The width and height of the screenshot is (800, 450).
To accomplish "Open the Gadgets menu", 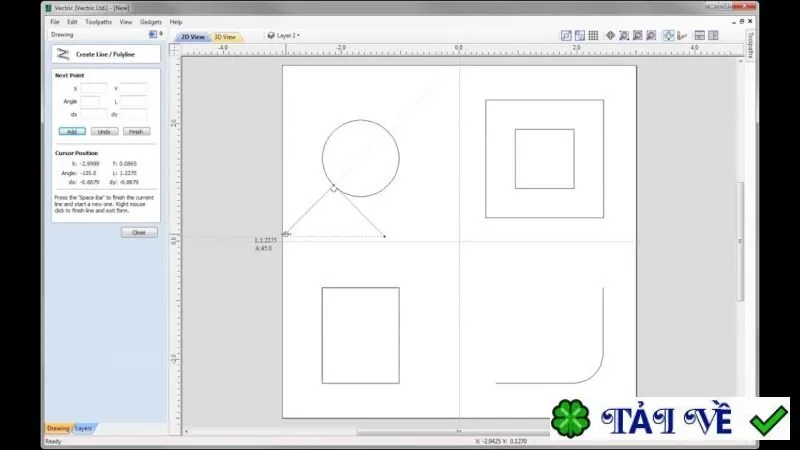I will pos(151,22).
